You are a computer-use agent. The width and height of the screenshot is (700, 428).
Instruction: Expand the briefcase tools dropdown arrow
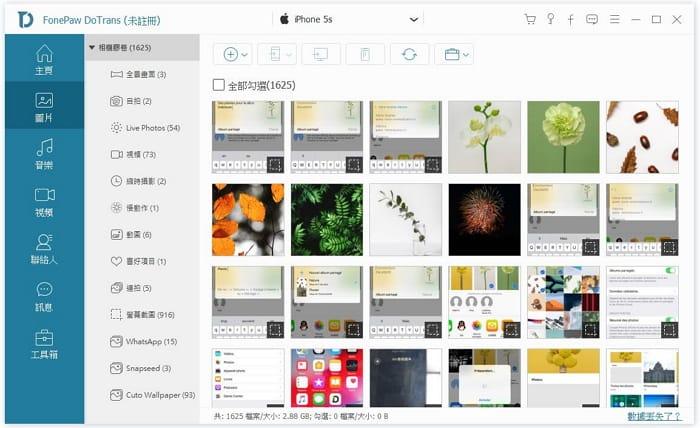click(466, 55)
